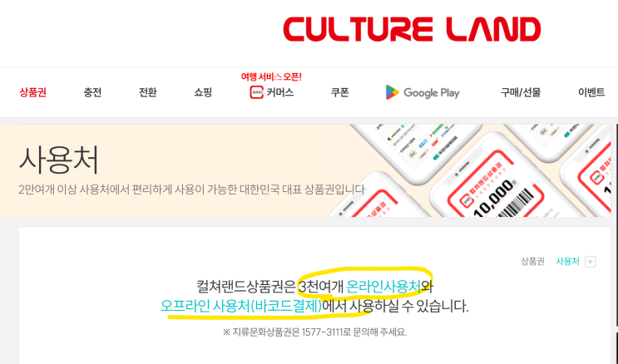Open the 구매/선물 menu
618x364 pixels.
pyautogui.click(x=521, y=92)
